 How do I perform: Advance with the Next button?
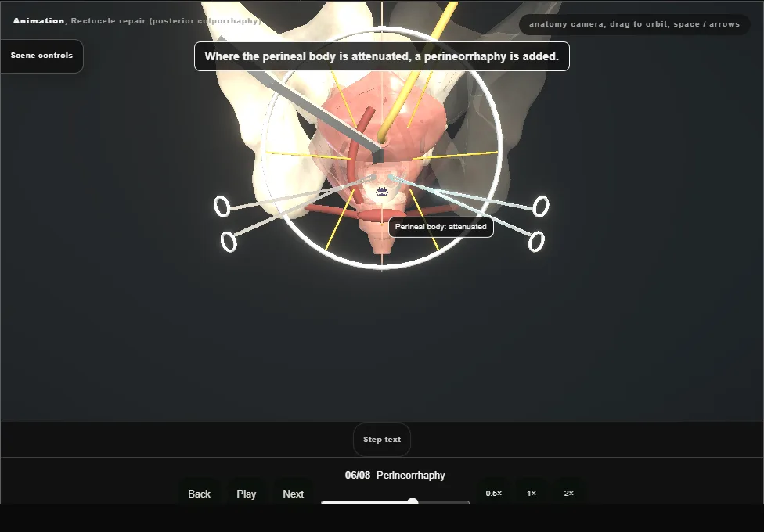pyautogui.click(x=294, y=494)
